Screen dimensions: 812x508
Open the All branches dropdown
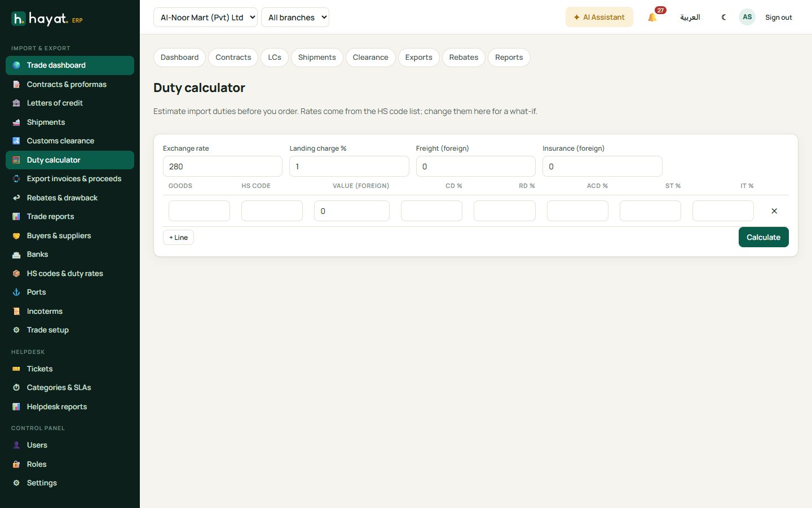coord(295,17)
